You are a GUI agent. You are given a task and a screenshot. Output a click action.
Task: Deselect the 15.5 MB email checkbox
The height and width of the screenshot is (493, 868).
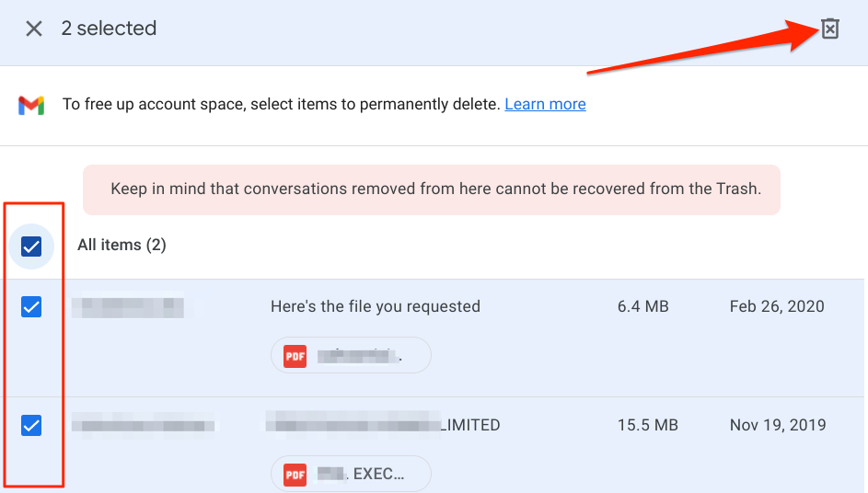[x=31, y=425]
